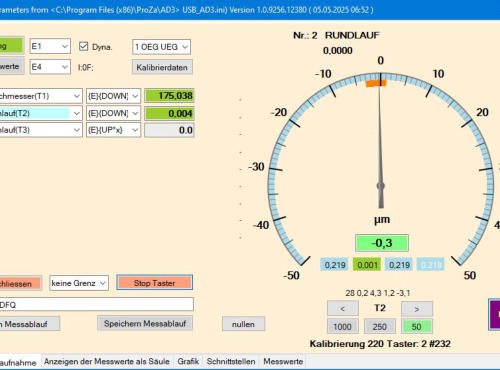
Task: Switch to the Grafik tab
Action: click(188, 361)
